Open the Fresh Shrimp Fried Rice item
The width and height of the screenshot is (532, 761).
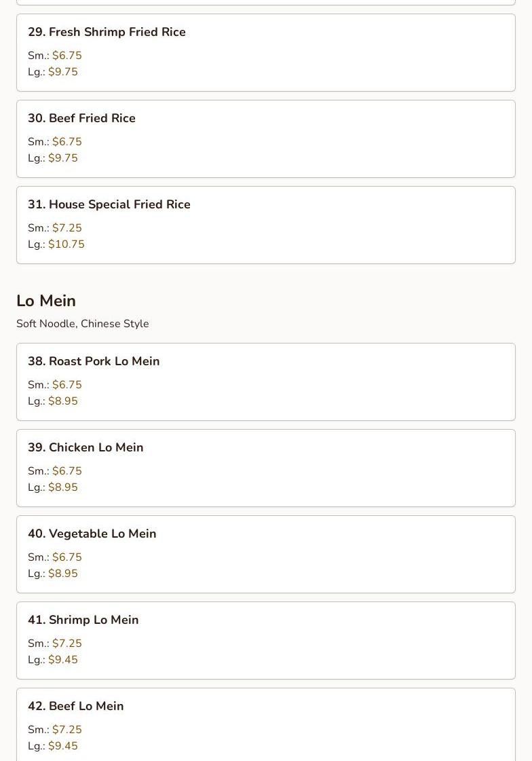(266, 52)
